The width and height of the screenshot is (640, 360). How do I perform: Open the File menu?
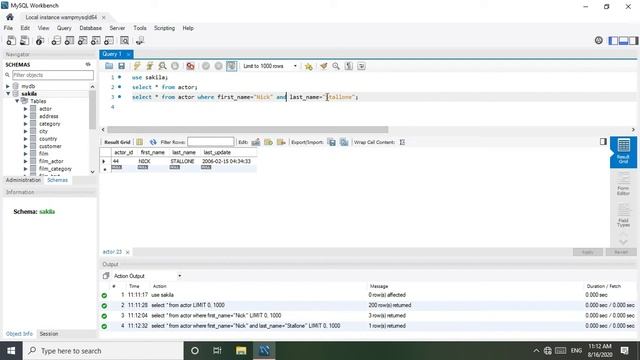pyautogui.click(x=8, y=28)
